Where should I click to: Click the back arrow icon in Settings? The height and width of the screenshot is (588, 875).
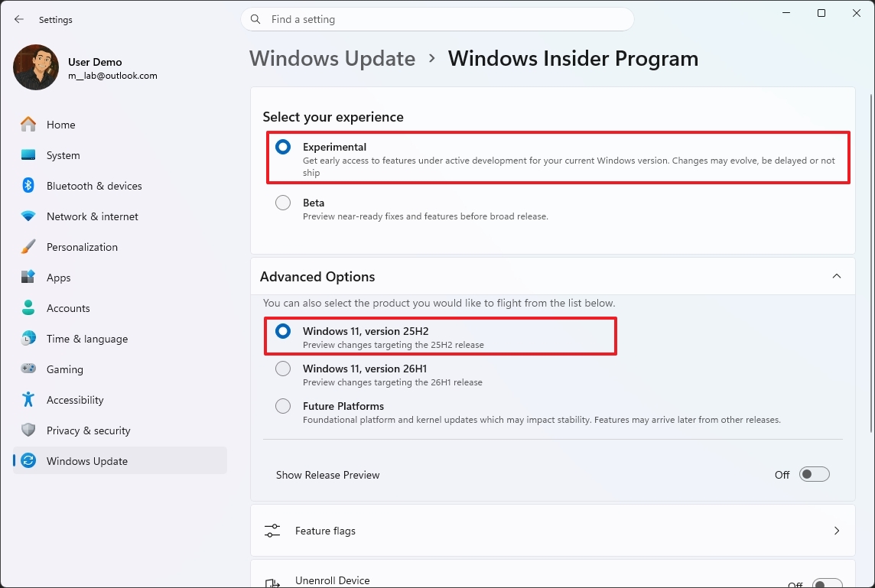(x=19, y=20)
